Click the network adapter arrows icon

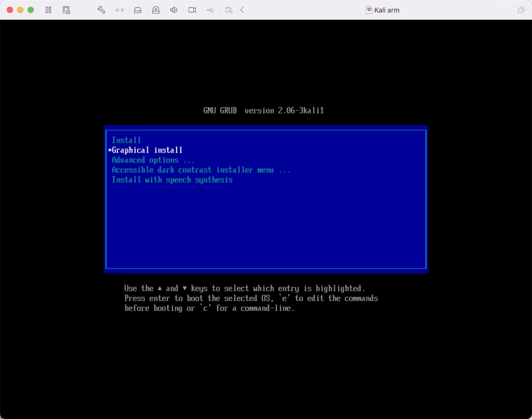pos(120,10)
